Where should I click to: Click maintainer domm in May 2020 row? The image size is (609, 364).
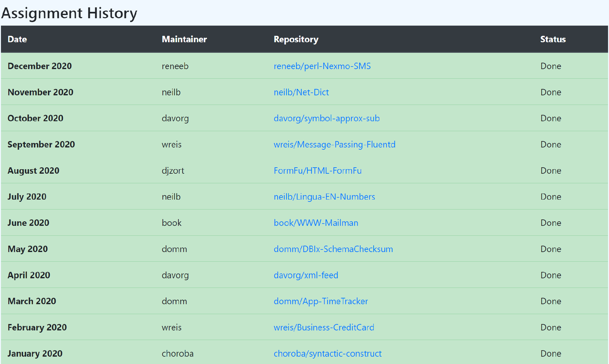point(174,249)
